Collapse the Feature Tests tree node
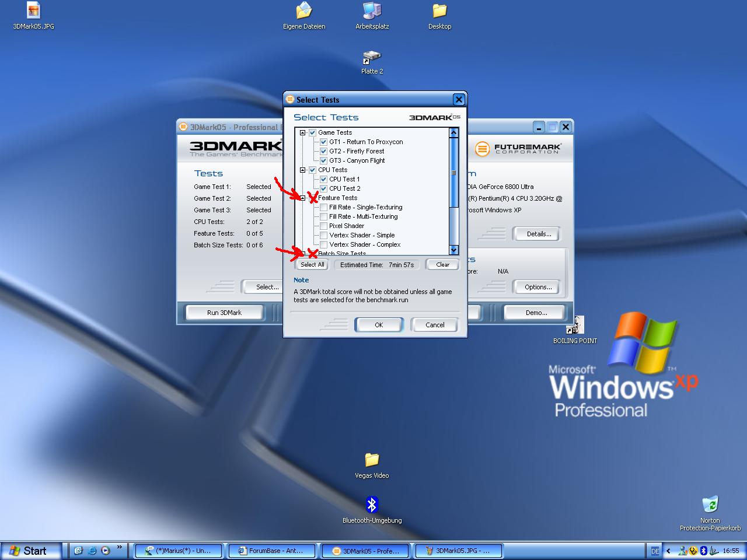 [x=302, y=198]
